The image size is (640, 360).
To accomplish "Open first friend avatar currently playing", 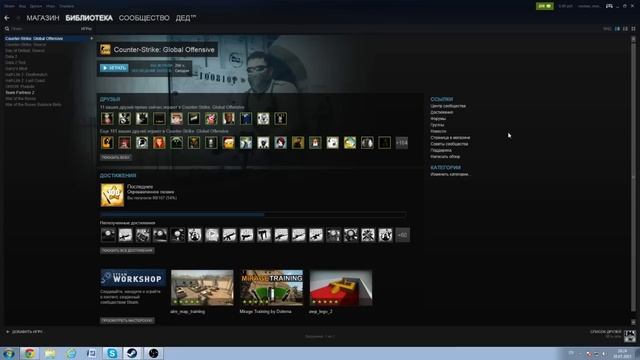I will click(x=107, y=119).
